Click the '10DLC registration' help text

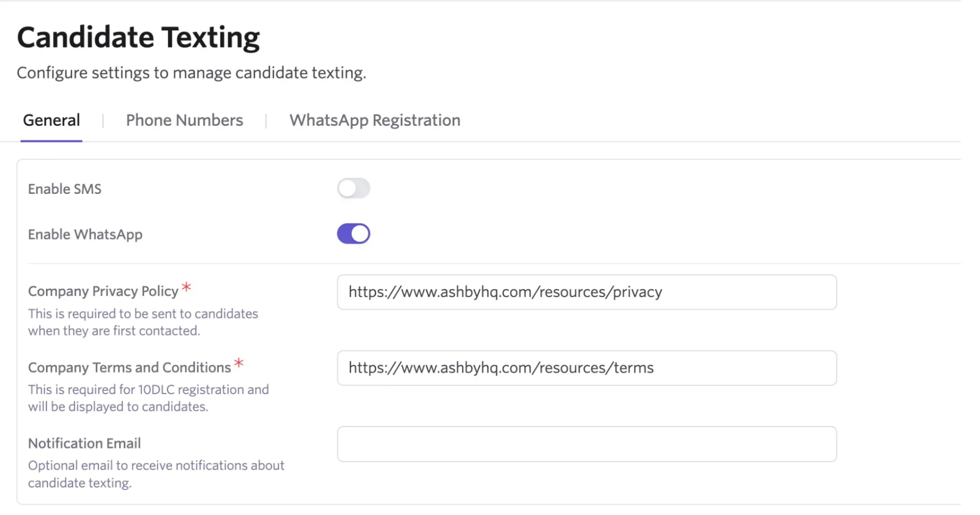(148, 398)
